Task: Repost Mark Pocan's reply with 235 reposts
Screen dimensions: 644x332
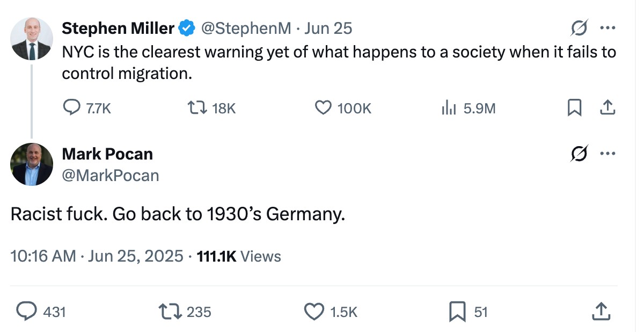Action: (185, 311)
